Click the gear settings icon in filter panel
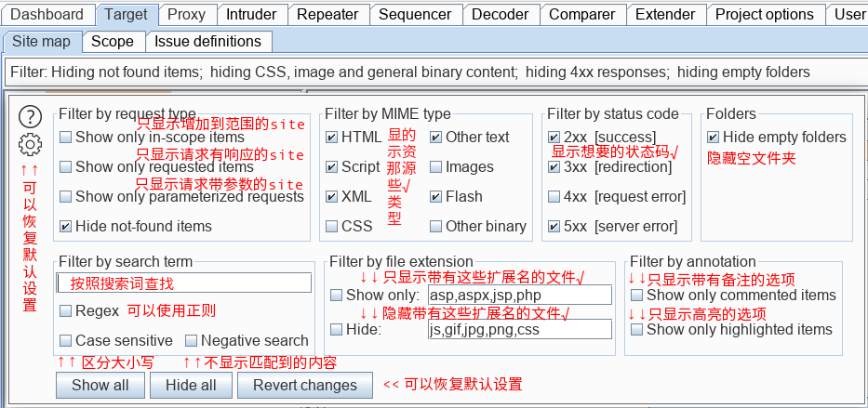This screenshot has width=868, height=408. pos(30,144)
